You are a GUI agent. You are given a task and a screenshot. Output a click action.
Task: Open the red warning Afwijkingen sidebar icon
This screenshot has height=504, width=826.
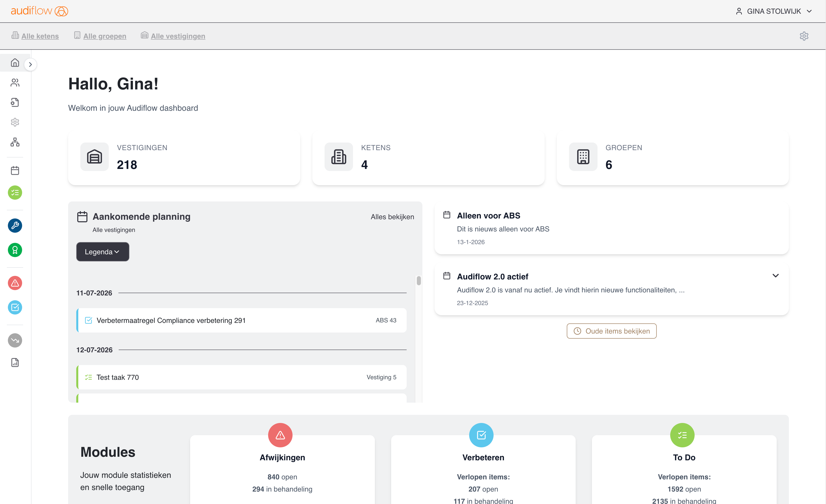15,283
